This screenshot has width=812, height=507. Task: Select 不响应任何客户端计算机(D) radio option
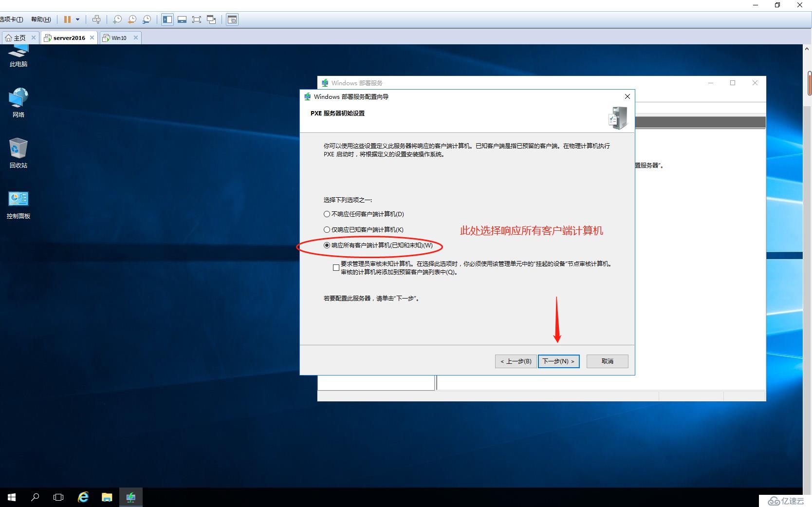(x=364, y=214)
